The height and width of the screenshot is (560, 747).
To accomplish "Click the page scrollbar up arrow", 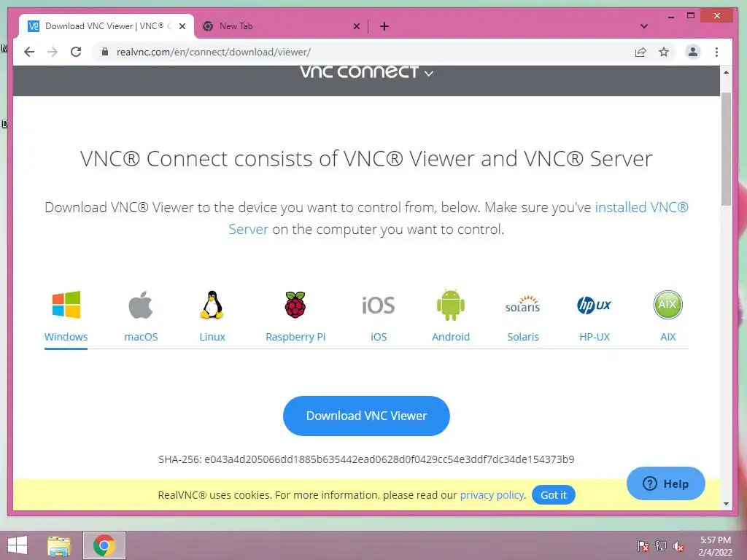I will pyautogui.click(x=726, y=72).
